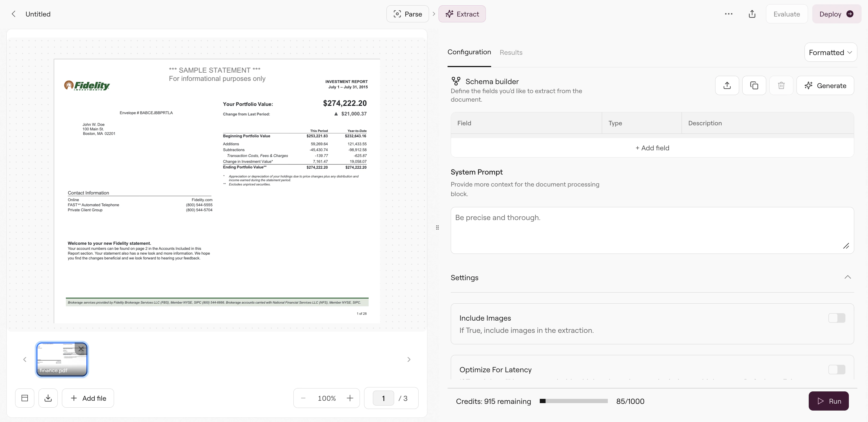The height and width of the screenshot is (422, 868).
Task: Open the Formatted dropdown
Action: pyautogui.click(x=830, y=52)
